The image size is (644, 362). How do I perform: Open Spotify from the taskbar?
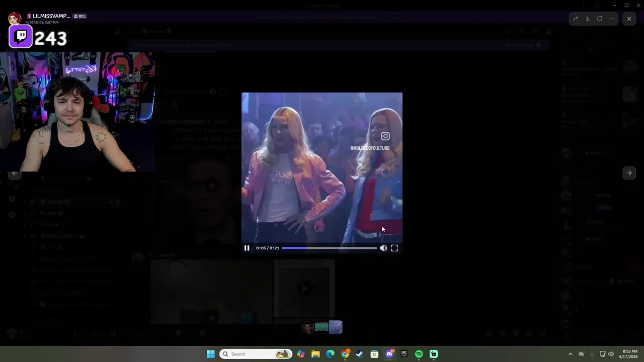(419, 354)
